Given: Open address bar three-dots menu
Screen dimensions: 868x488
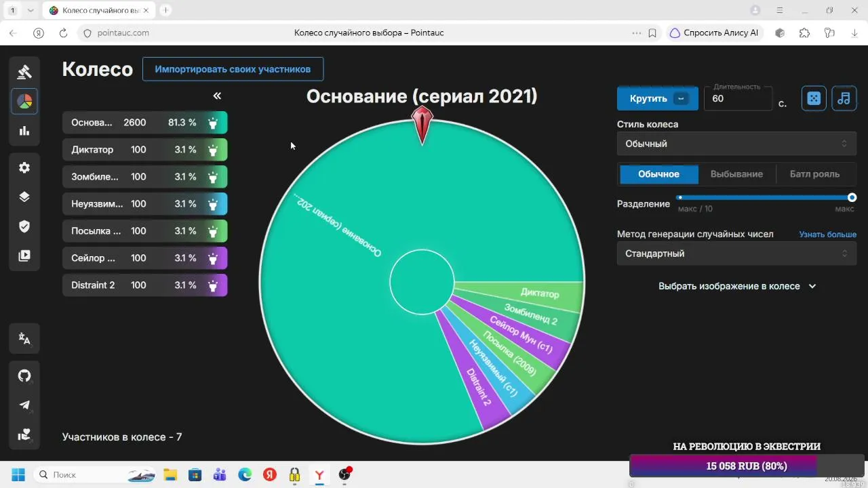Looking at the screenshot, I should [636, 33].
